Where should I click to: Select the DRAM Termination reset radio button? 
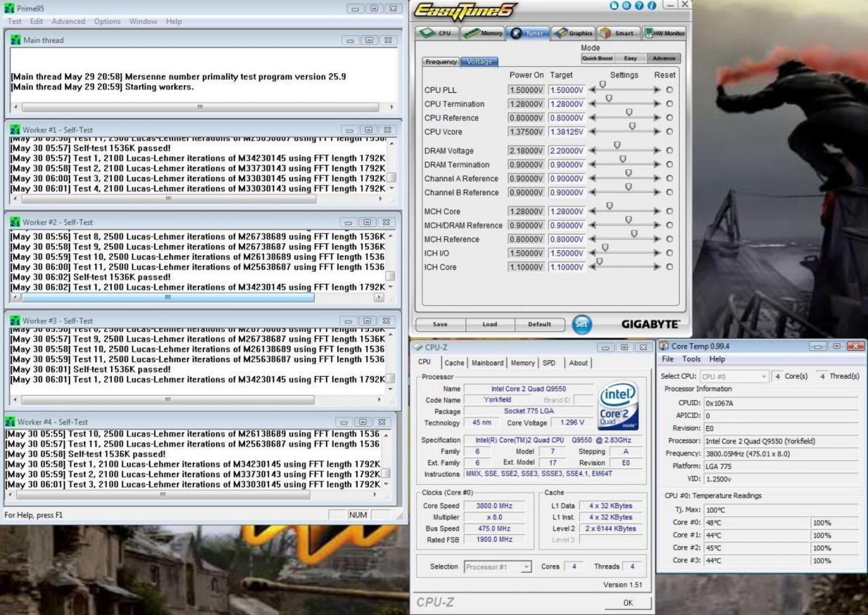[669, 164]
